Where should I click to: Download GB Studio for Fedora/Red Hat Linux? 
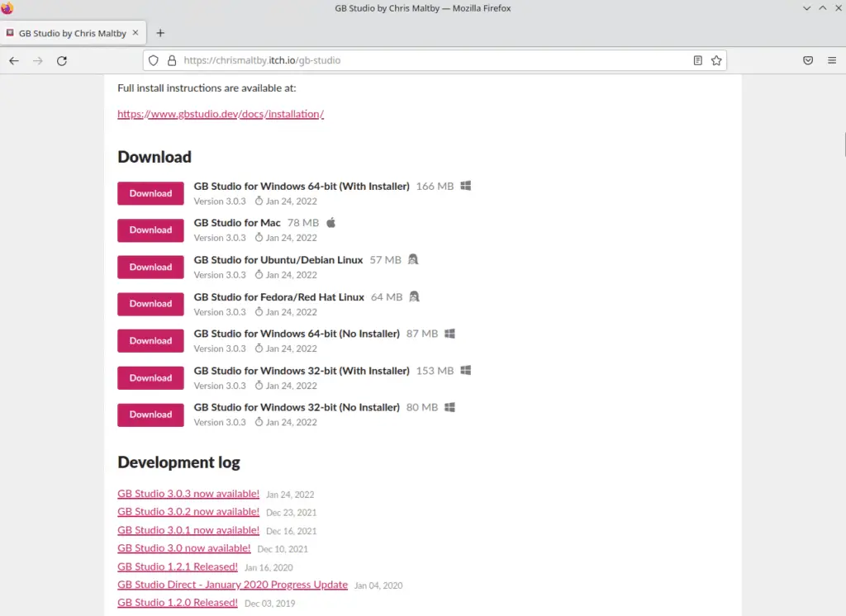(150, 304)
